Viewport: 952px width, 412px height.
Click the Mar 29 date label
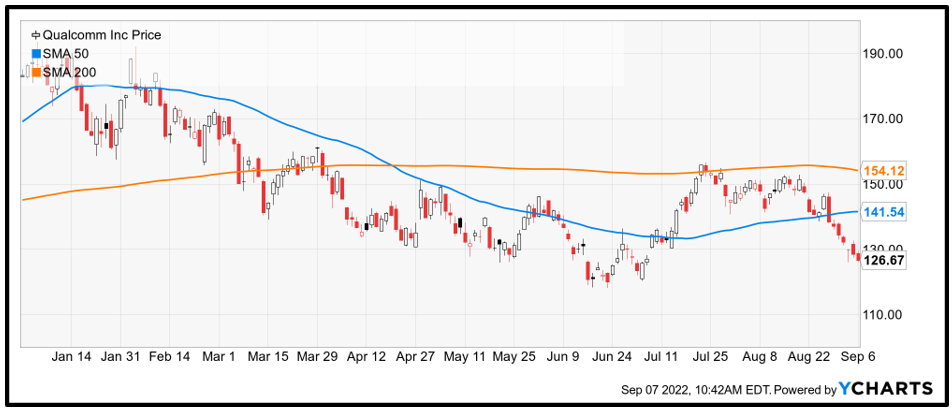click(318, 357)
